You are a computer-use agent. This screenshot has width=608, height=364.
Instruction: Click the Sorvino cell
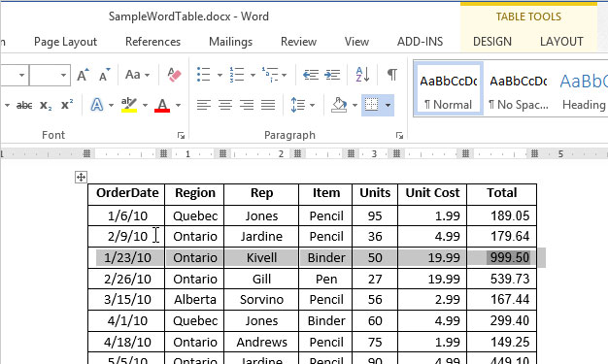tap(261, 300)
